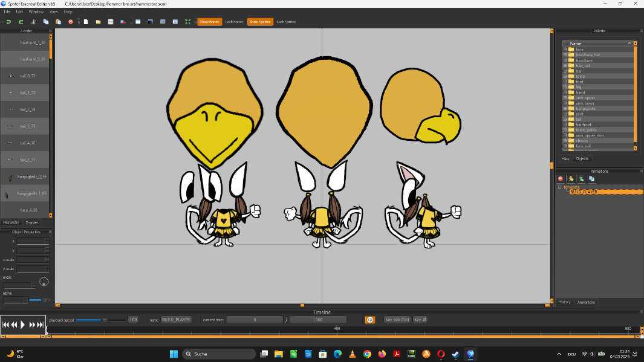Open a project via folder icon

98,22
